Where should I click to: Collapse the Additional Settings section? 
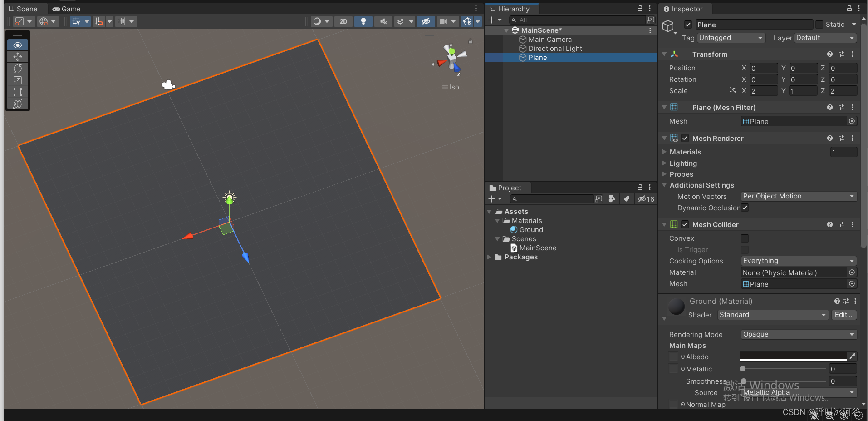(664, 185)
